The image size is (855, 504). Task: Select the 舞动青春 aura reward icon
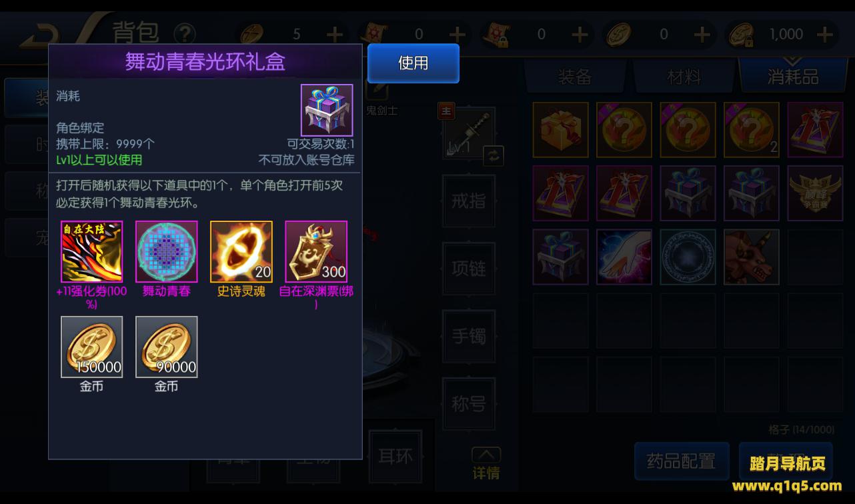pos(167,252)
